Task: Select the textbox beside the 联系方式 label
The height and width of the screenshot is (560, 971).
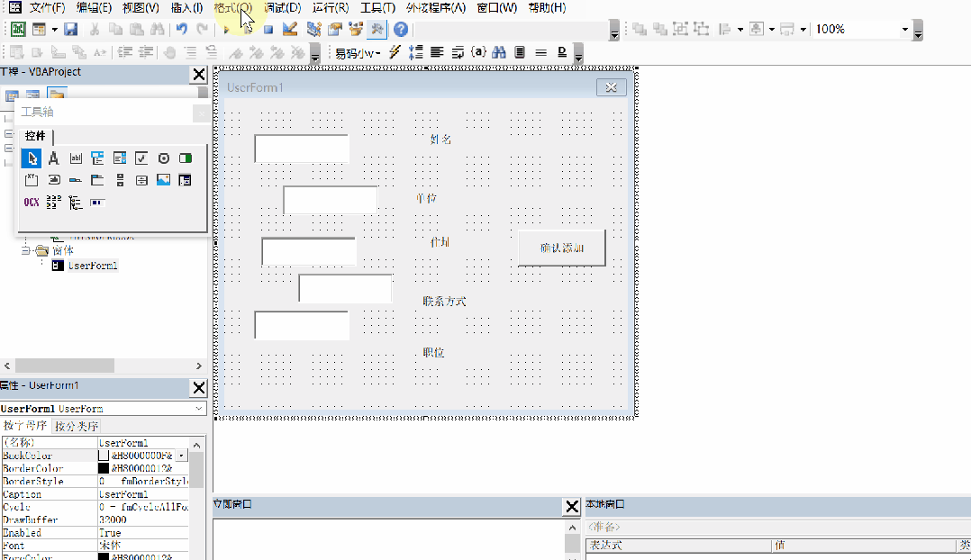Action: pyautogui.click(x=345, y=288)
